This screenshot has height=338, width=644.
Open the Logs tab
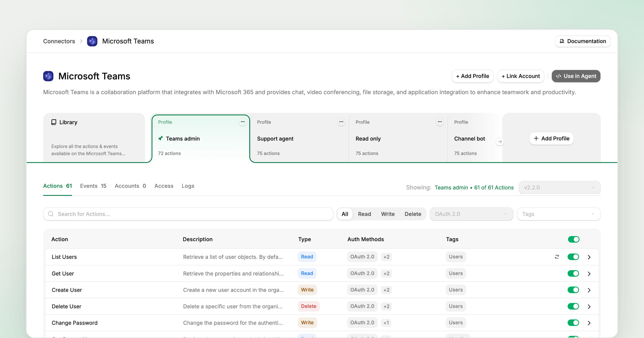click(x=188, y=186)
